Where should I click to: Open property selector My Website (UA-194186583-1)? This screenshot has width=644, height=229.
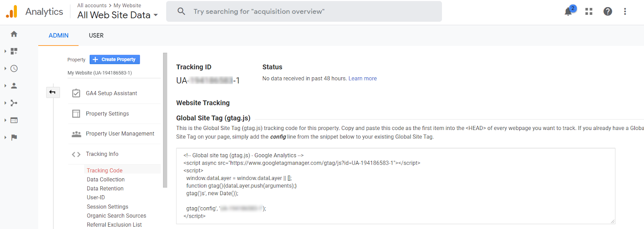(114, 73)
